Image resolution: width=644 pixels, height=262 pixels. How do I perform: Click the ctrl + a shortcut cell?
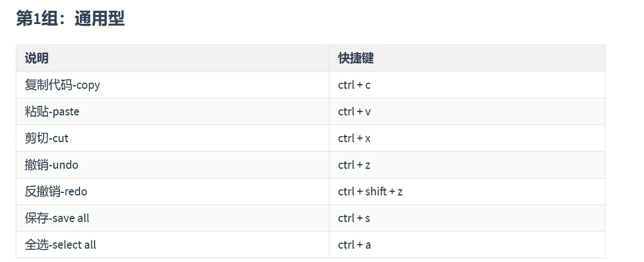tap(467, 245)
